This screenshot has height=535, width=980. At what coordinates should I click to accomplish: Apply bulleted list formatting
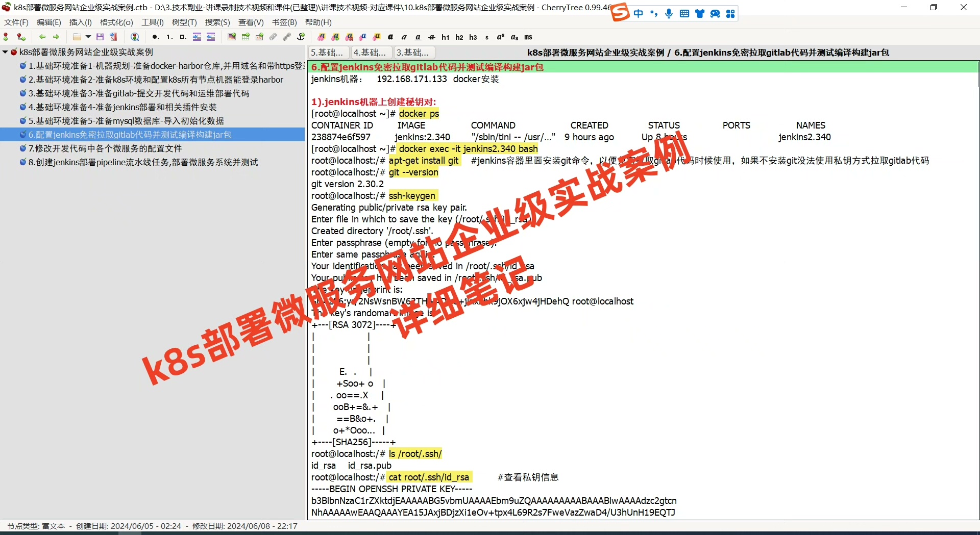coord(155,37)
